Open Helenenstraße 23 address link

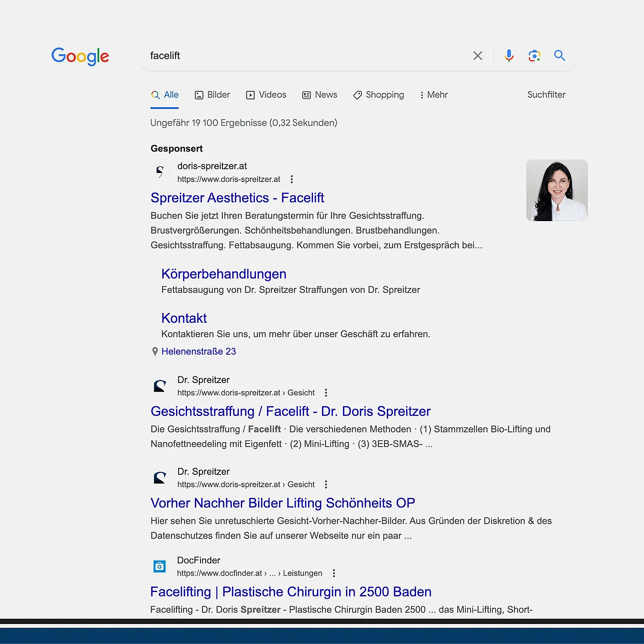[199, 351]
